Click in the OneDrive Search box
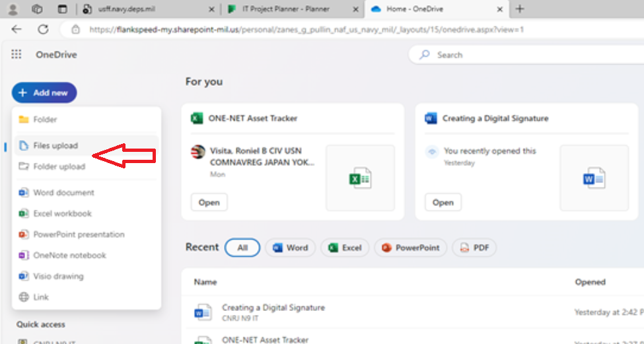The width and height of the screenshot is (644, 344). [x=526, y=55]
